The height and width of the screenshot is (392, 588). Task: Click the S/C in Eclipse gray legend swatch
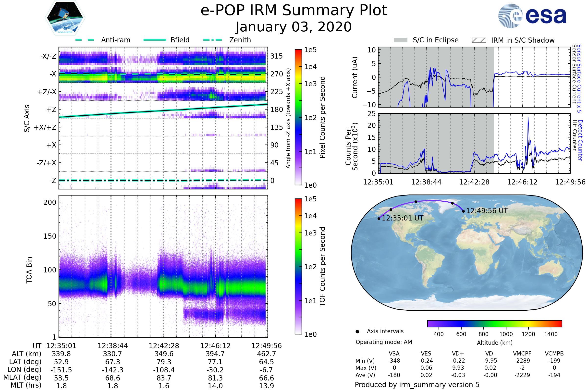pyautogui.click(x=400, y=40)
